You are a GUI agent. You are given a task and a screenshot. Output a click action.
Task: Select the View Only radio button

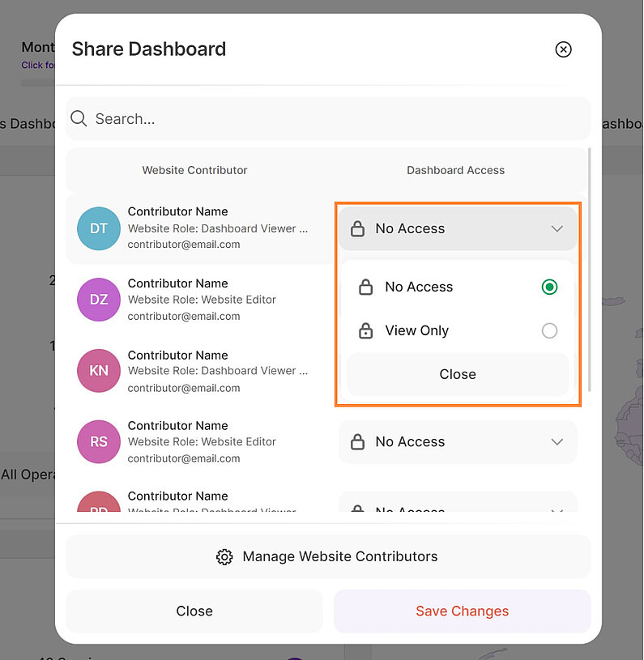[x=549, y=330]
